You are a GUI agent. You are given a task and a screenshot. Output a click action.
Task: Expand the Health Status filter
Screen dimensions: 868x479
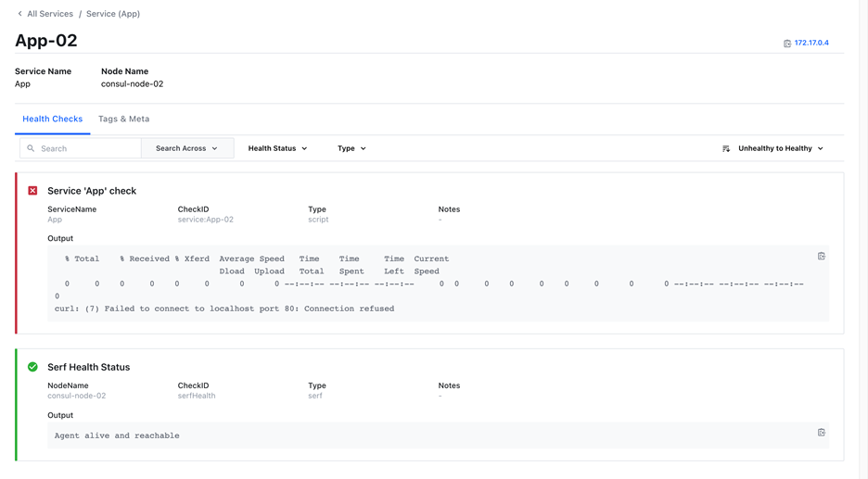coord(277,148)
